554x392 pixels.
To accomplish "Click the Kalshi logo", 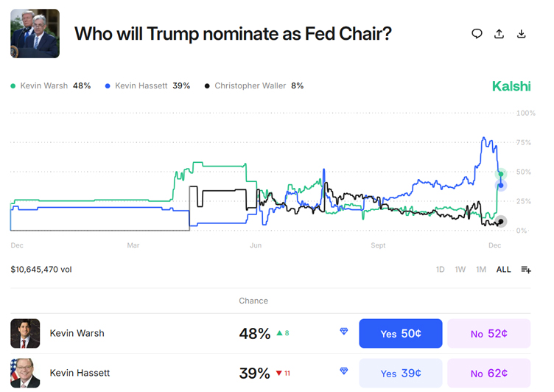I will tap(511, 86).
